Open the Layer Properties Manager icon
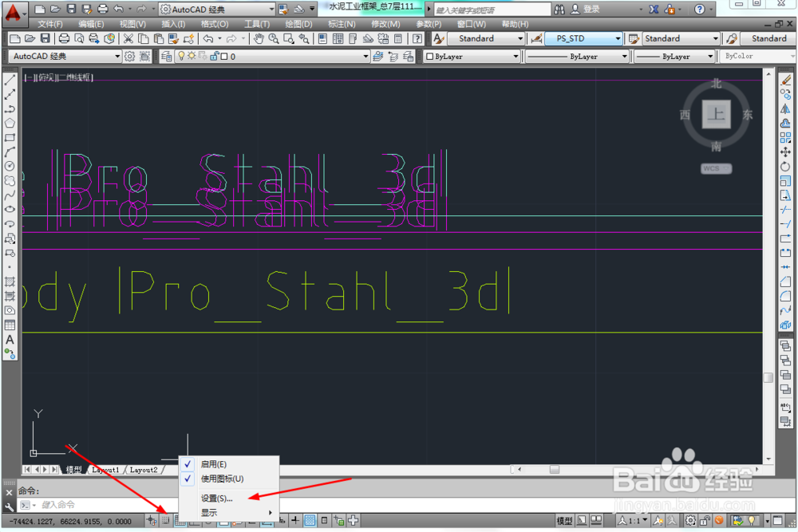Viewport: 798px width, 532px height. tap(167, 57)
